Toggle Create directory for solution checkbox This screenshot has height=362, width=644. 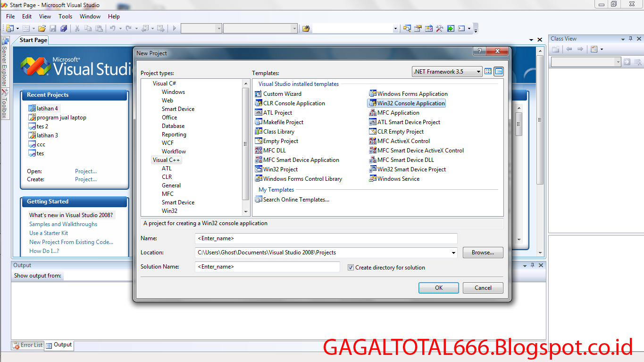pos(351,267)
